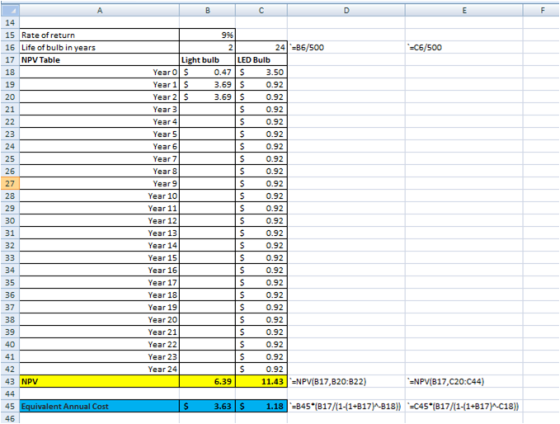Image resolution: width=560 pixels, height=424 pixels.
Task: Select LED Bulb annual cost 1.18
Action: coord(261,406)
